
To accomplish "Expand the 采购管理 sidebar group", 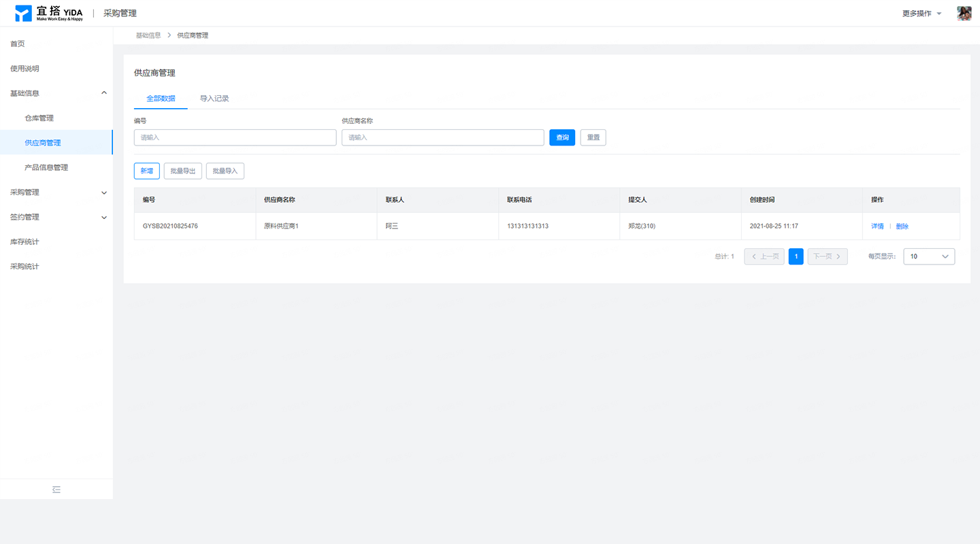I will tap(56, 192).
